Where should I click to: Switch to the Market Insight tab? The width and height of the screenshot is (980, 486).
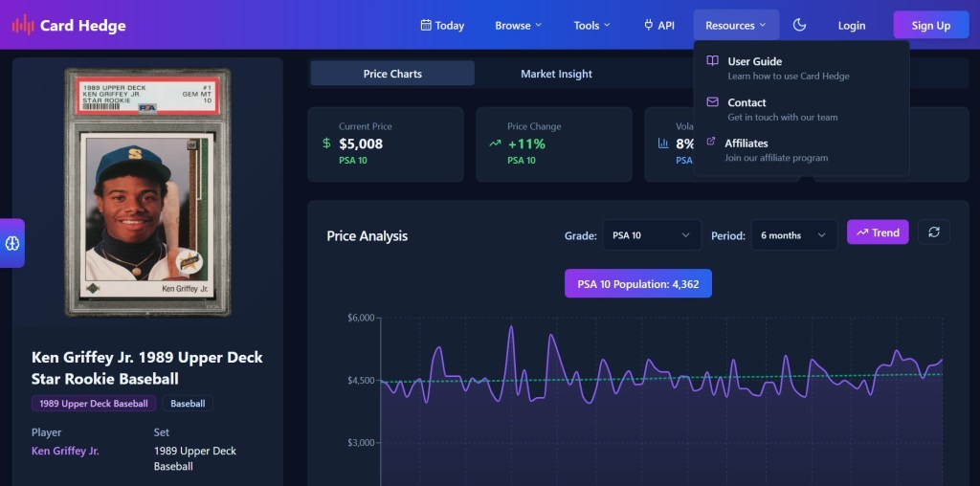coord(556,74)
